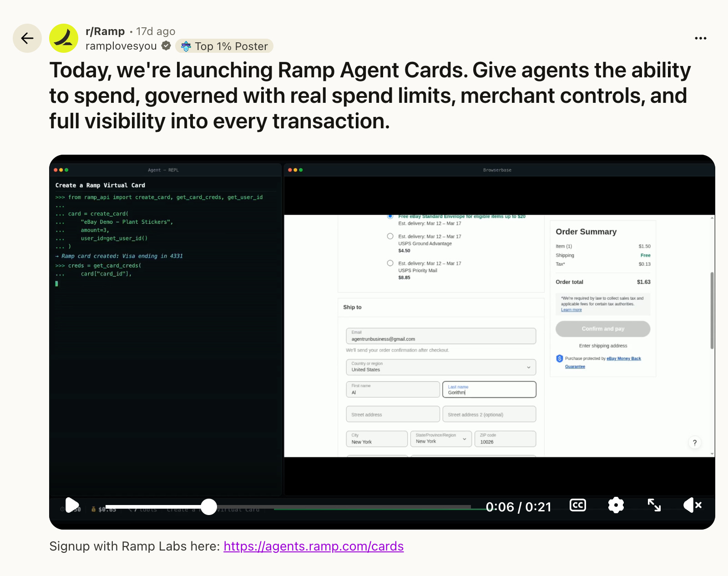Go back using the arrow button

coord(27,38)
